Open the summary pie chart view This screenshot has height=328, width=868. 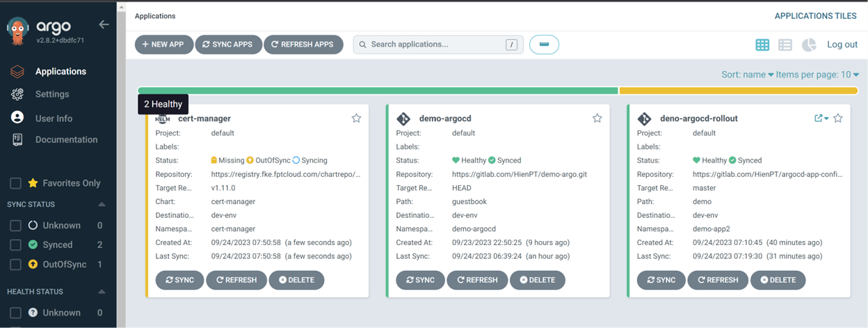pyautogui.click(x=808, y=45)
